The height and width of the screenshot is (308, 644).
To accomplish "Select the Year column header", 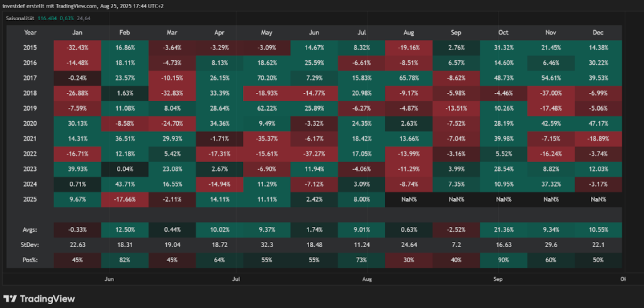I will click(x=30, y=32).
